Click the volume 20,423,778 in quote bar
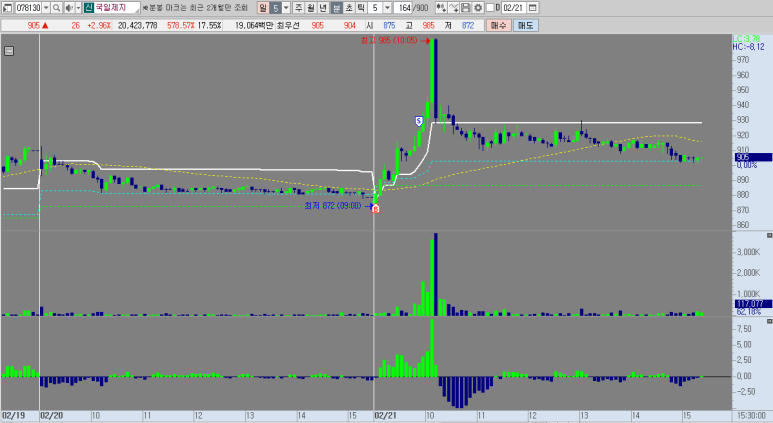This screenshot has width=773, height=423. coord(138,25)
